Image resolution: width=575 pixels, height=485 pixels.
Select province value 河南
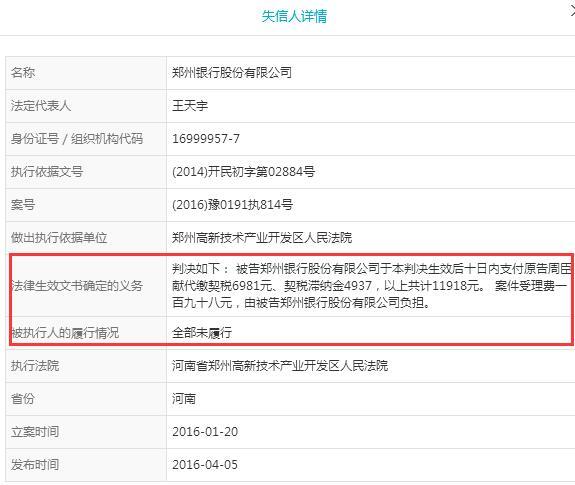(x=184, y=398)
